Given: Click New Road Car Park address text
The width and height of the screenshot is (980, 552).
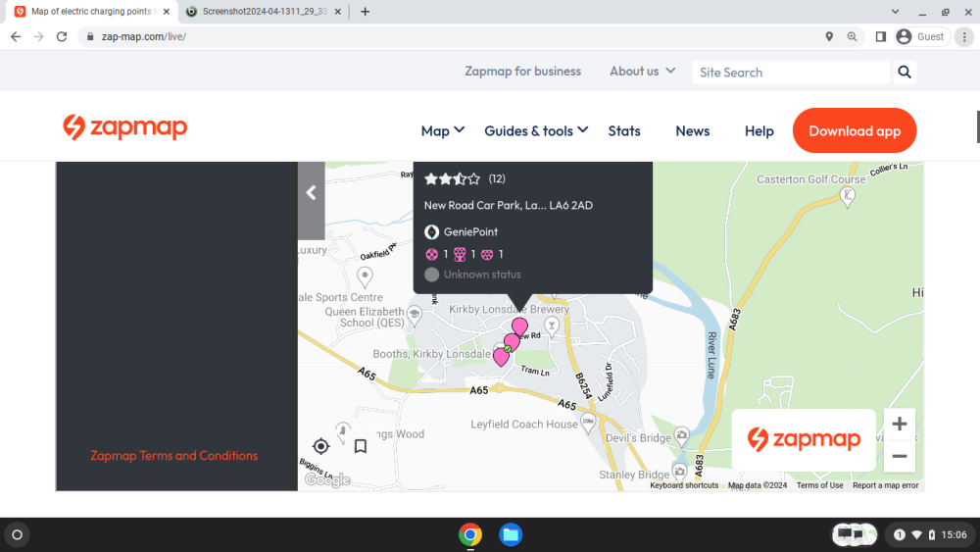Looking at the screenshot, I should [x=508, y=205].
